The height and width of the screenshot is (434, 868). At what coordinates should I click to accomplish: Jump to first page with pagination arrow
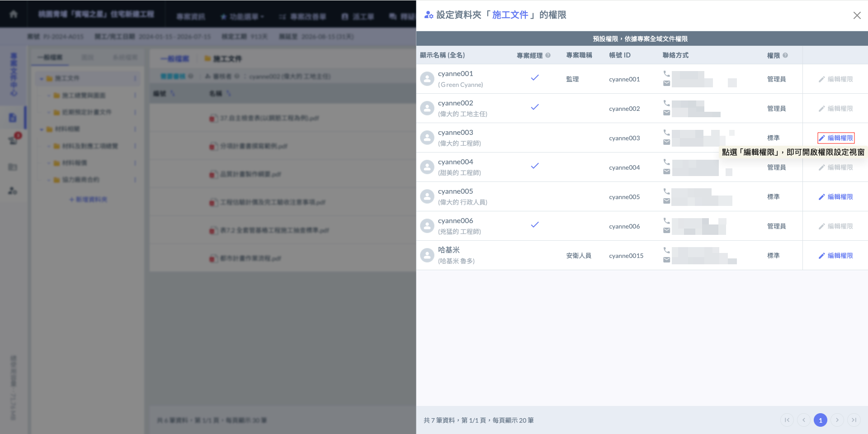point(787,420)
